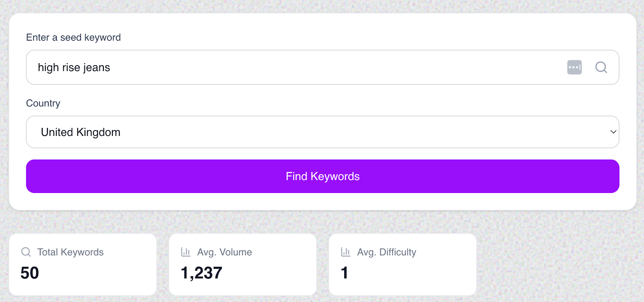Click the Total Keywords value showing 50
Viewport: 644px width, 302px height.
click(x=29, y=273)
